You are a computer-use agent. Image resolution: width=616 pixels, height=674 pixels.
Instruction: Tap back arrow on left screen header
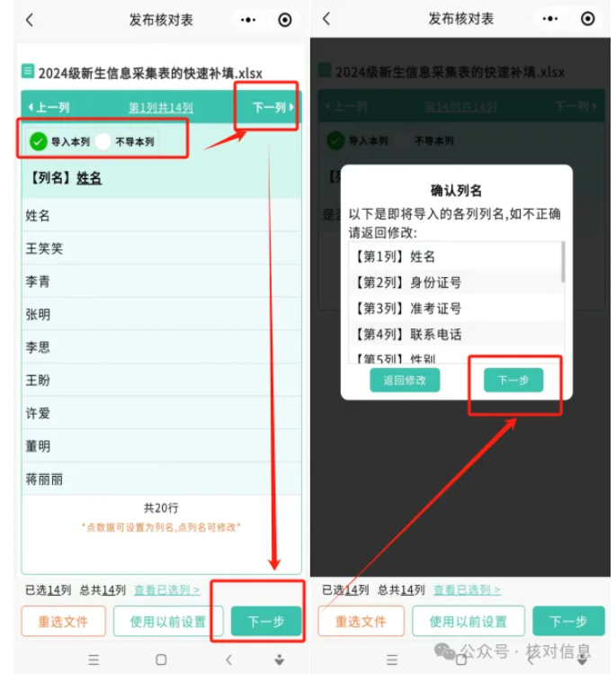pyautogui.click(x=29, y=20)
